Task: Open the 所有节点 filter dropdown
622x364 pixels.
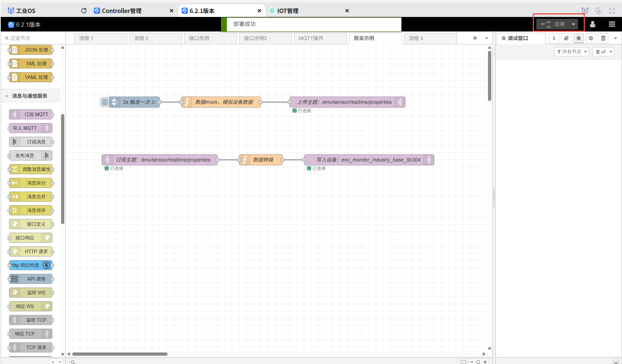Action: 571,52
